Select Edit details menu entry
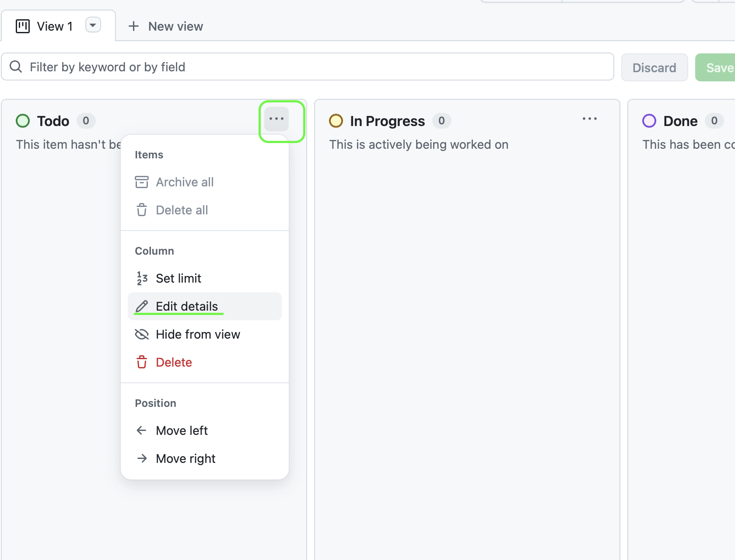The height and width of the screenshot is (560, 735). [187, 306]
